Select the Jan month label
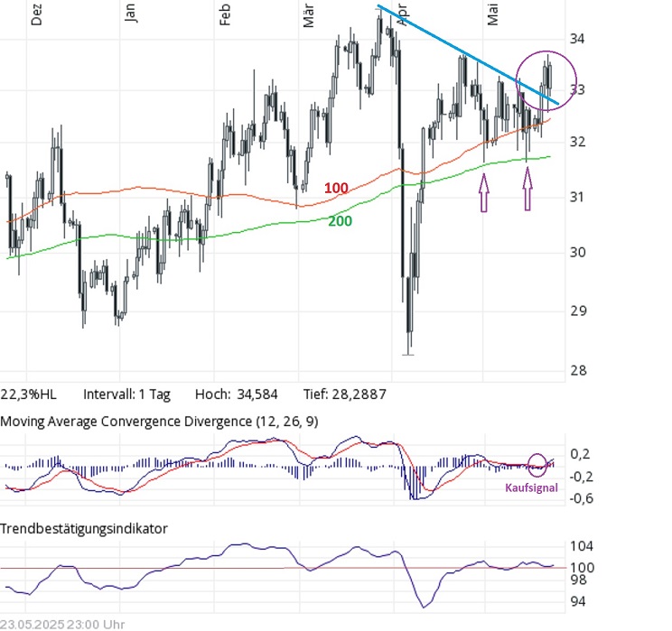 (130, 13)
